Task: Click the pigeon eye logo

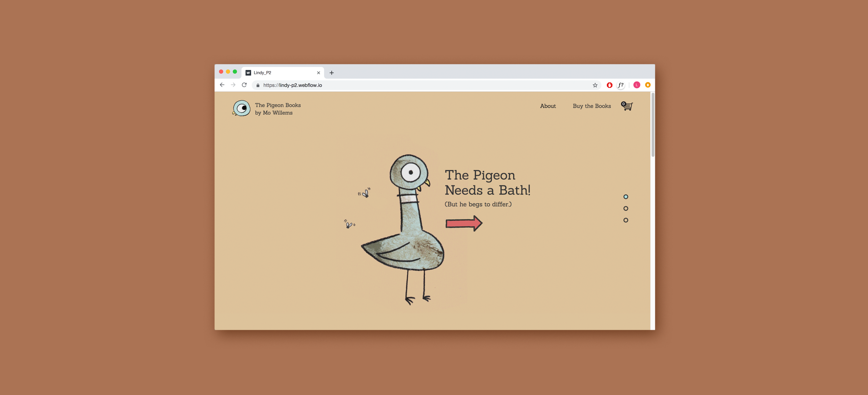Action: (x=241, y=108)
